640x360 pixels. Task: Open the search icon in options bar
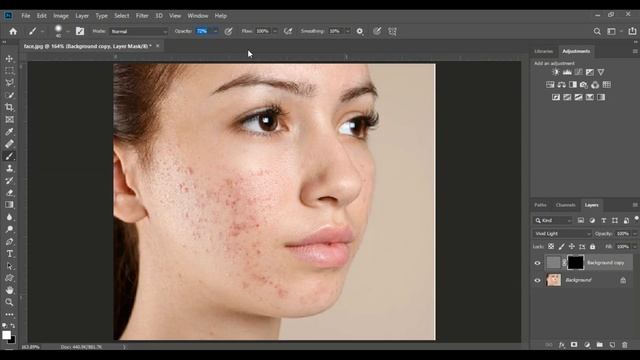[597, 31]
